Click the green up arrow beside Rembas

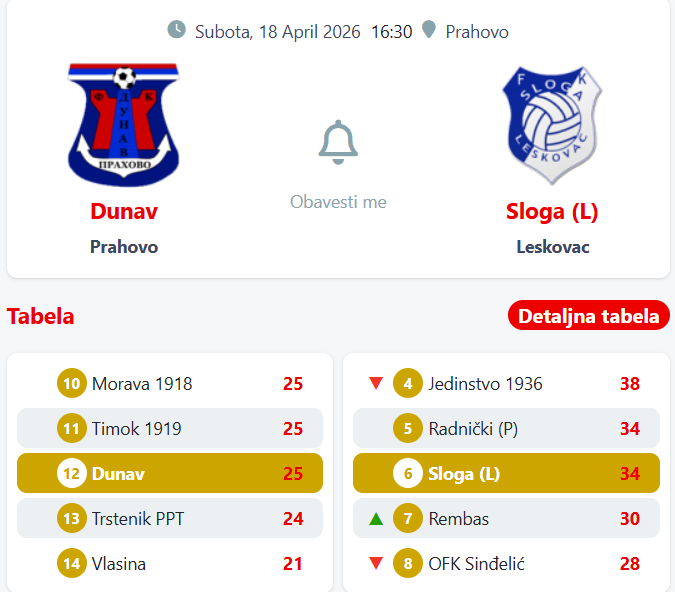[376, 519]
